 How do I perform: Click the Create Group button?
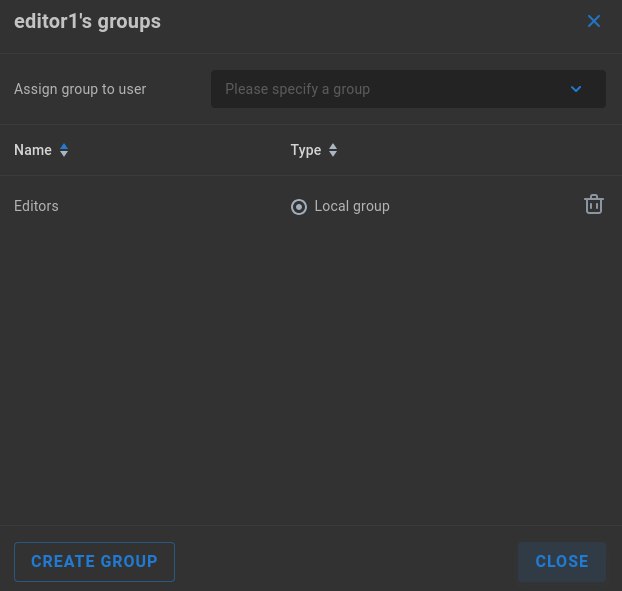pos(94,562)
